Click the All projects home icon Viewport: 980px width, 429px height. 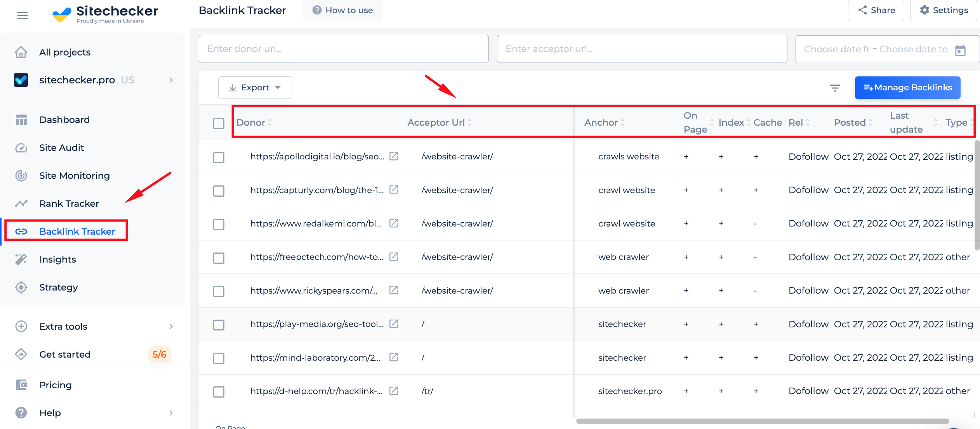click(21, 52)
